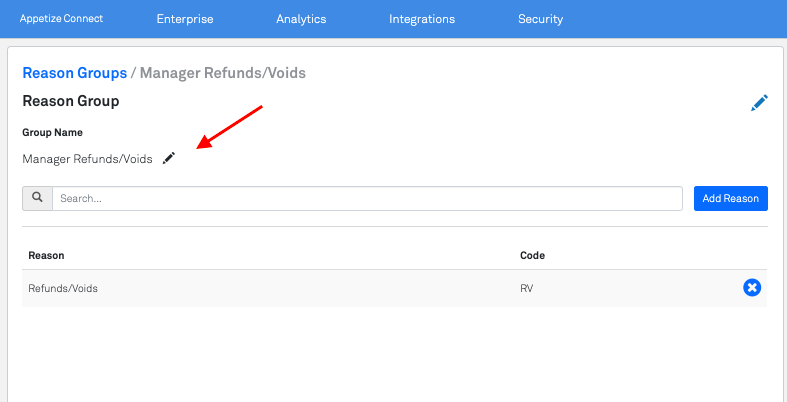The width and height of the screenshot is (787, 402).
Task: Click the Code column header
Action: tap(532, 256)
